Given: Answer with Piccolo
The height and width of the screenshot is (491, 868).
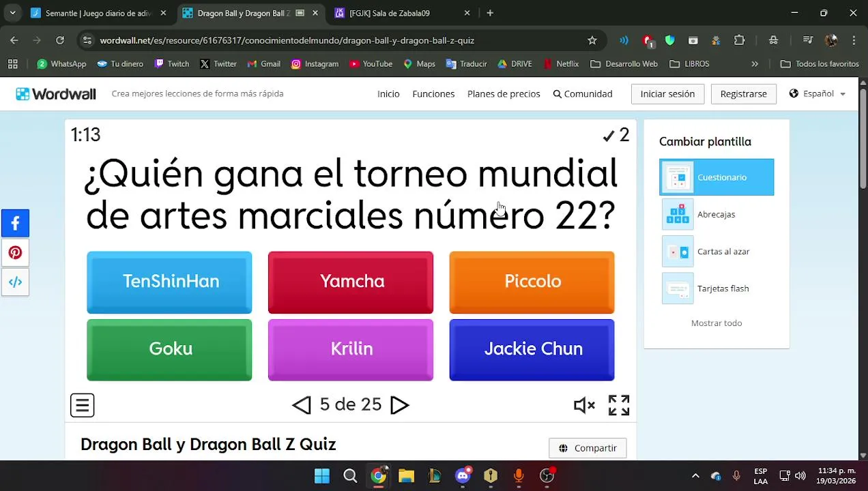Looking at the screenshot, I should click(x=532, y=282).
